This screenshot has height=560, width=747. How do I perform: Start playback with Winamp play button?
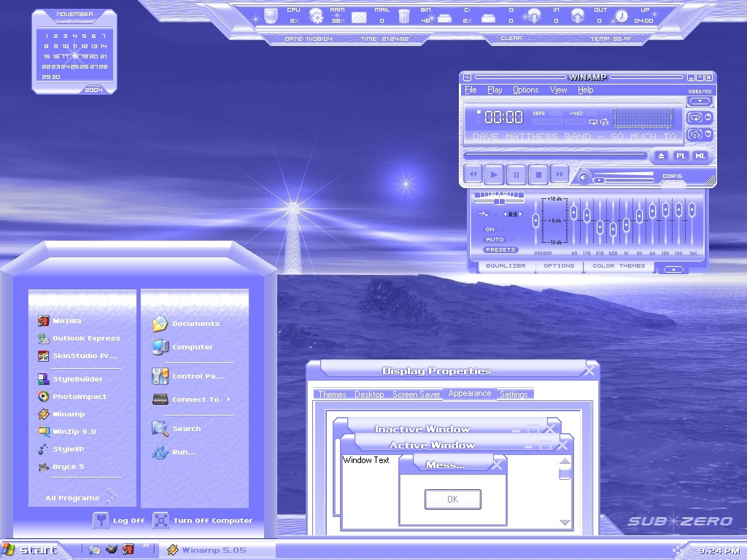(495, 174)
